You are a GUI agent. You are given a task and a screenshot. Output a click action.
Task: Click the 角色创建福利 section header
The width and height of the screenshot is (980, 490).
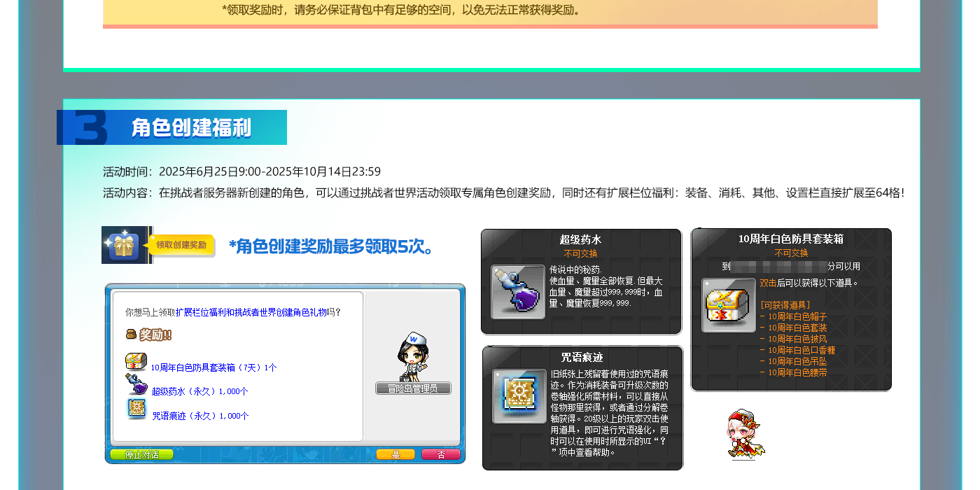[191, 127]
